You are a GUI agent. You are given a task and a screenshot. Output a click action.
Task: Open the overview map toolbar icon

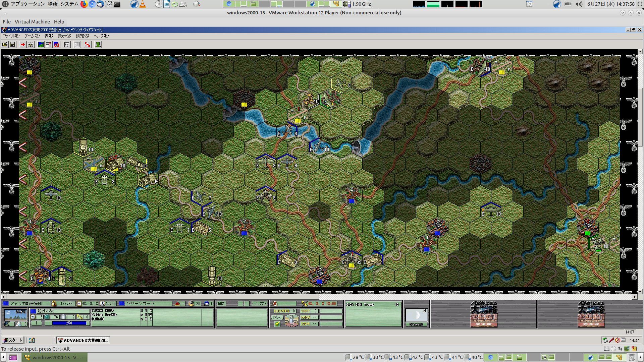[41, 45]
